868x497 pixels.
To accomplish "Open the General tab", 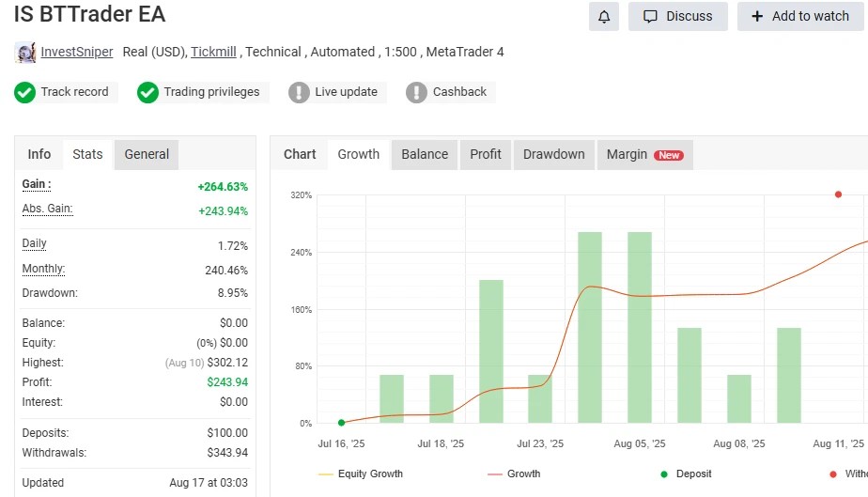I will [147, 154].
